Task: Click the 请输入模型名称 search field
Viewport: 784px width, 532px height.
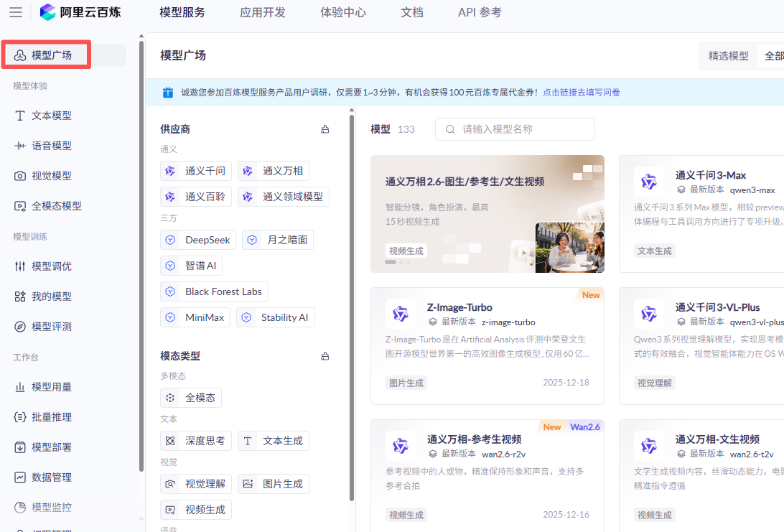Action: (x=515, y=129)
